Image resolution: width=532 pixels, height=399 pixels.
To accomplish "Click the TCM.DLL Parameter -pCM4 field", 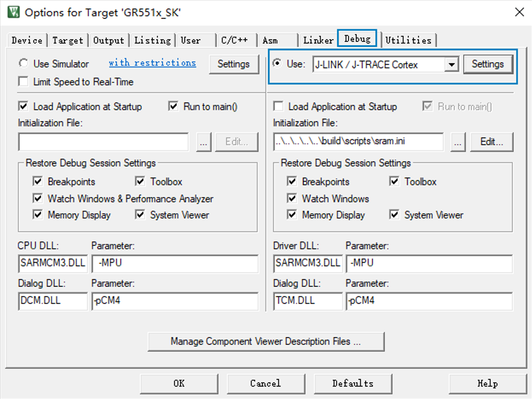I will [429, 301].
